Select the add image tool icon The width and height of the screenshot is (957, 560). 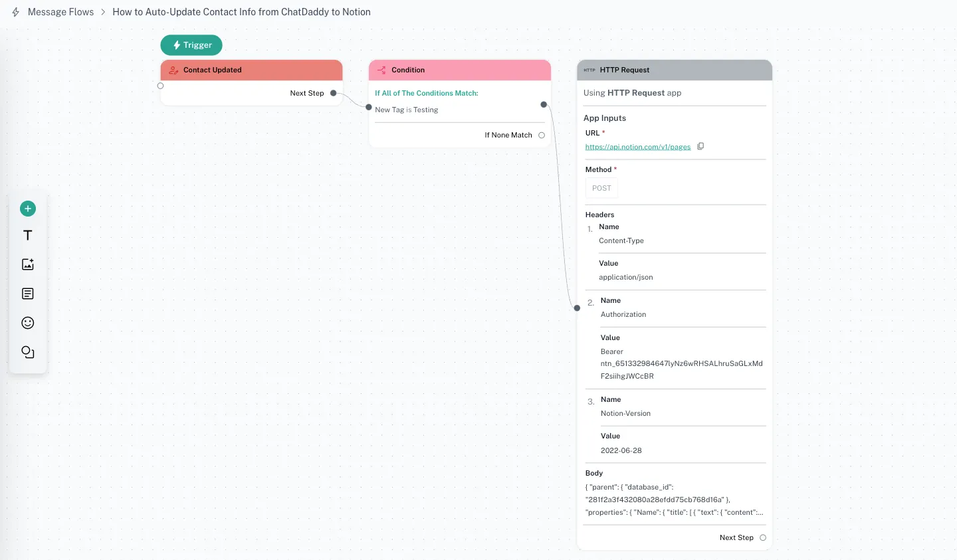coord(28,264)
